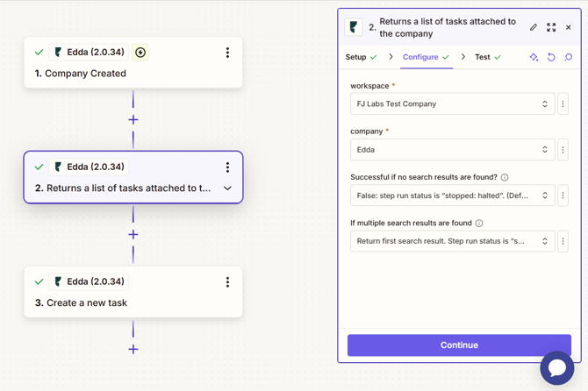Open the company dropdown showing Edda
Viewport: 588px width, 391px height.
(x=452, y=150)
